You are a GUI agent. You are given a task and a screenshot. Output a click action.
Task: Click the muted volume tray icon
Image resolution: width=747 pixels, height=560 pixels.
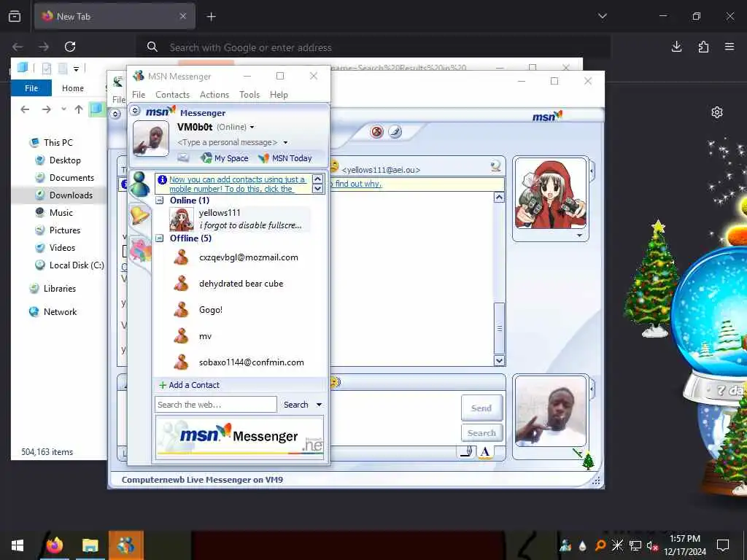click(x=652, y=545)
